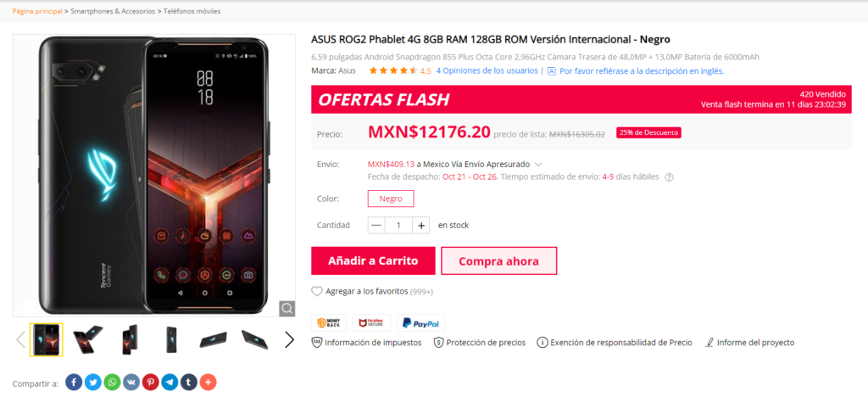
Task: Zoom product image with magnifier icon
Action: (287, 308)
